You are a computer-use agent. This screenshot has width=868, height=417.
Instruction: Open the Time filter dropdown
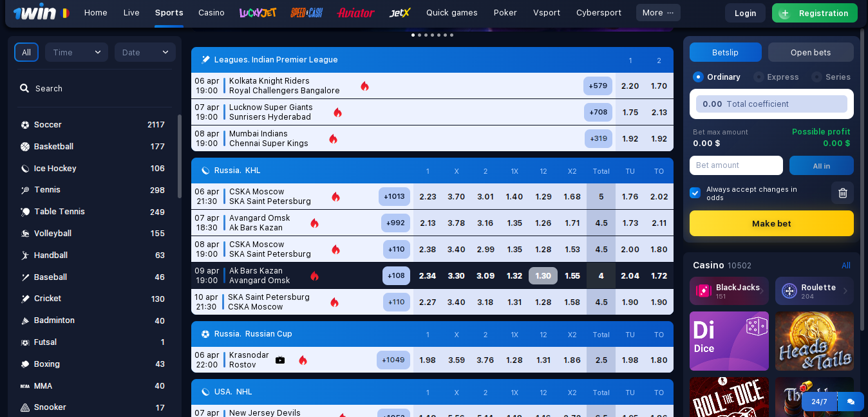click(x=77, y=52)
